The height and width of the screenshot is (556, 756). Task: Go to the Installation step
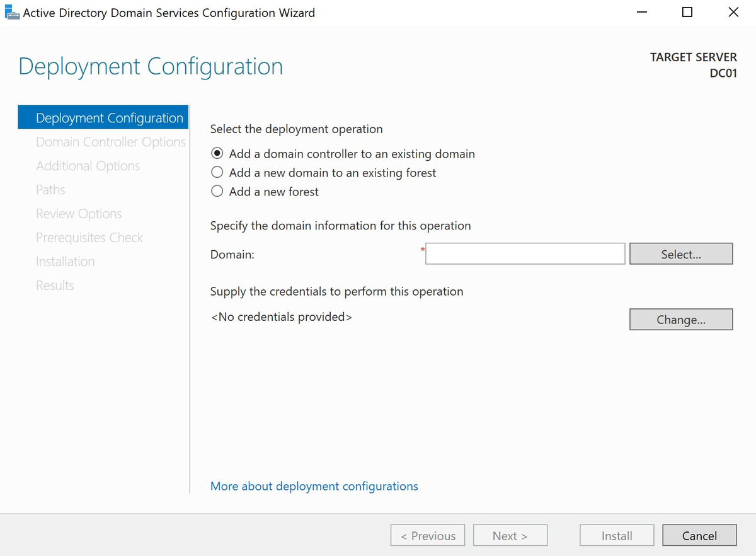(x=66, y=261)
